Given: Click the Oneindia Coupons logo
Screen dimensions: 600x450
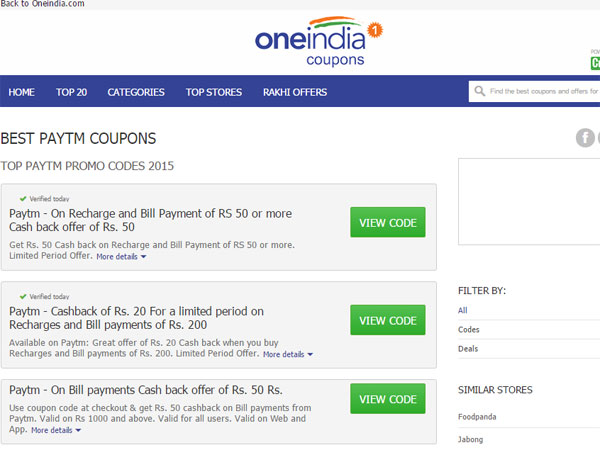Looking at the screenshot, I should pyautogui.click(x=319, y=43).
